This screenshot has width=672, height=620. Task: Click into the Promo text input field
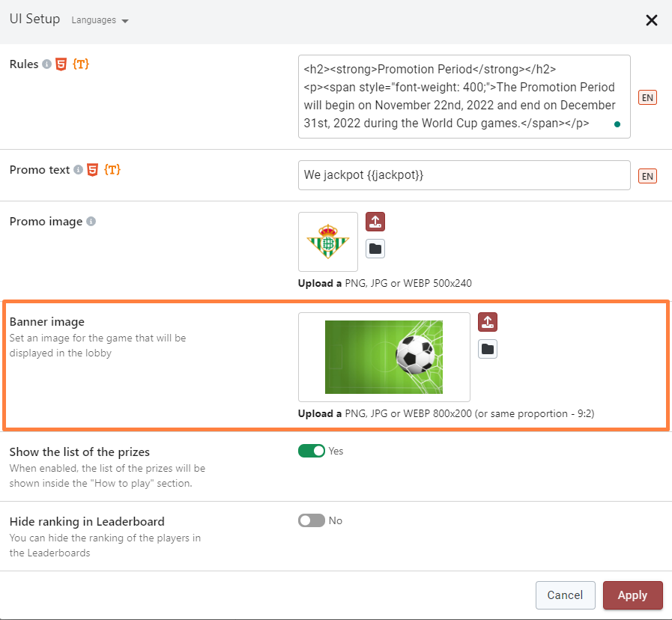[464, 175]
